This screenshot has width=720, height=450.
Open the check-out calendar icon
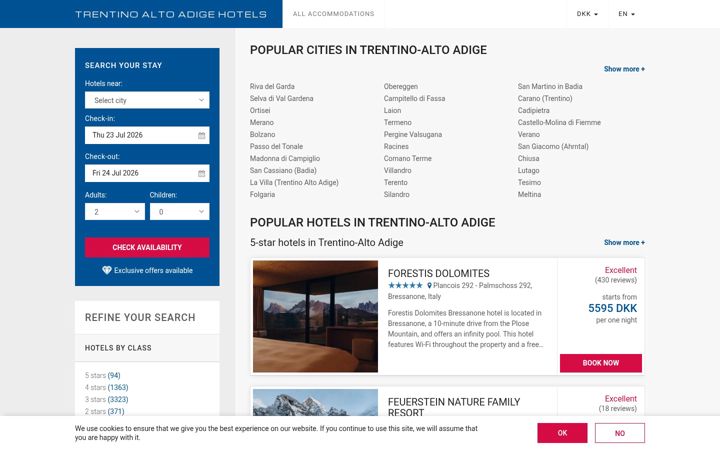(202, 174)
